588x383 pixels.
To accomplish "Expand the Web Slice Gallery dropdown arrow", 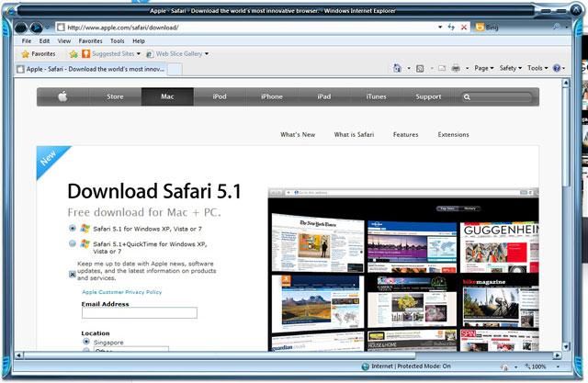I will coord(207,54).
